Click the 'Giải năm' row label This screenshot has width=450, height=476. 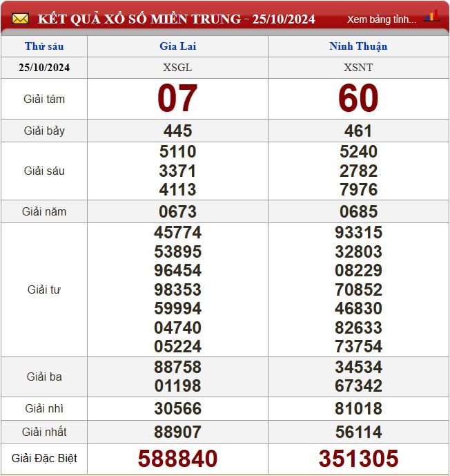44,211
